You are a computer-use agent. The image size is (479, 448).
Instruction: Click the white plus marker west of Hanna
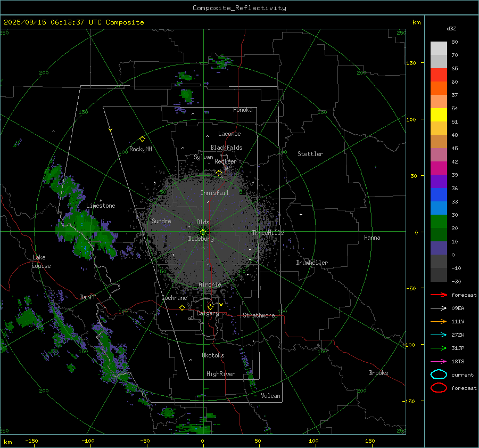pos(301,214)
